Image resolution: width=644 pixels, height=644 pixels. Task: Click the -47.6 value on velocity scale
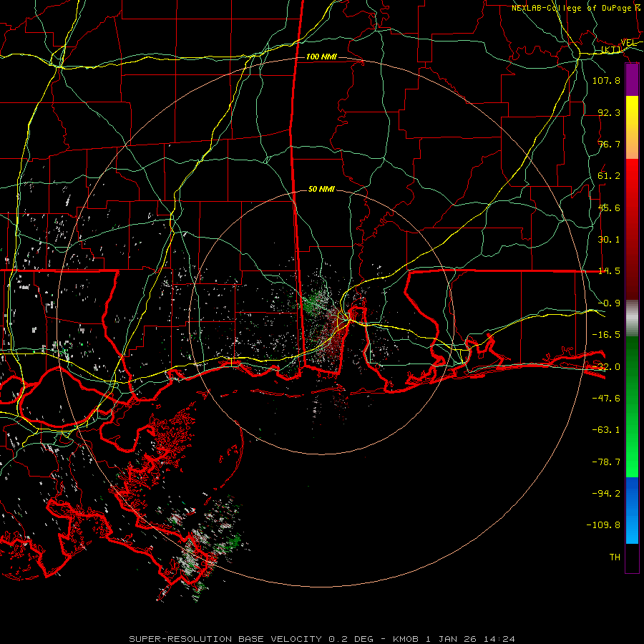(x=606, y=399)
